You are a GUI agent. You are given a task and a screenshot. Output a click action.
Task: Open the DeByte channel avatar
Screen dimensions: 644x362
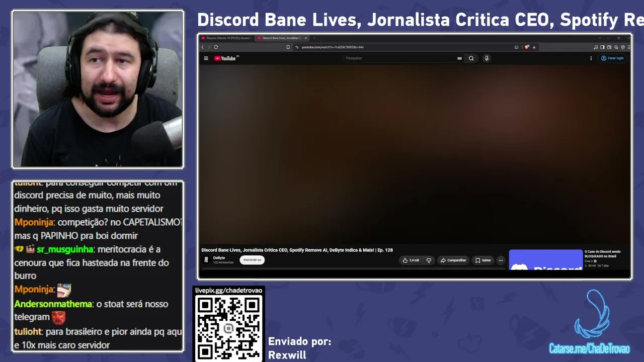click(206, 260)
